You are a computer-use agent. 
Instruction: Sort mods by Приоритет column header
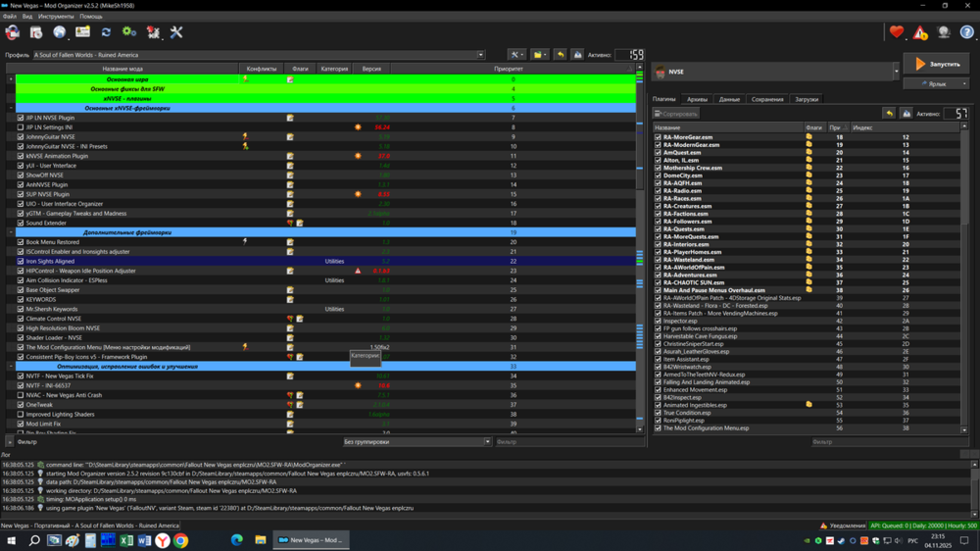[x=508, y=69]
